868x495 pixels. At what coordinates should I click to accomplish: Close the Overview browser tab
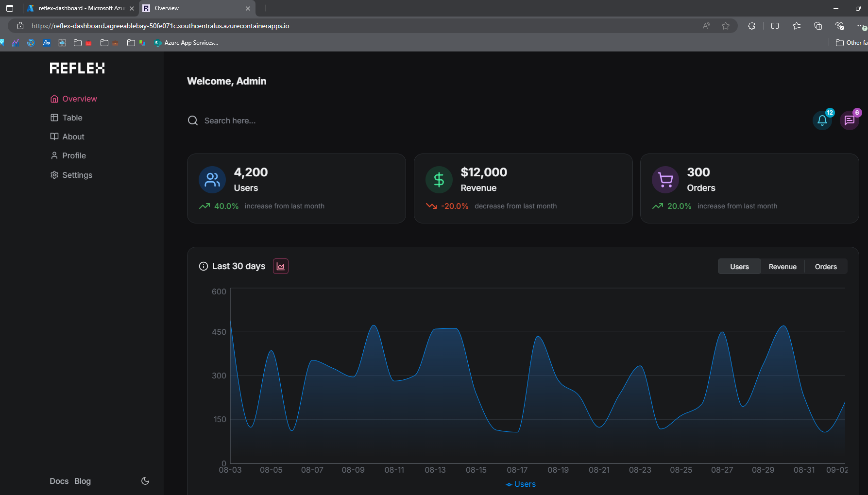pyautogui.click(x=248, y=8)
